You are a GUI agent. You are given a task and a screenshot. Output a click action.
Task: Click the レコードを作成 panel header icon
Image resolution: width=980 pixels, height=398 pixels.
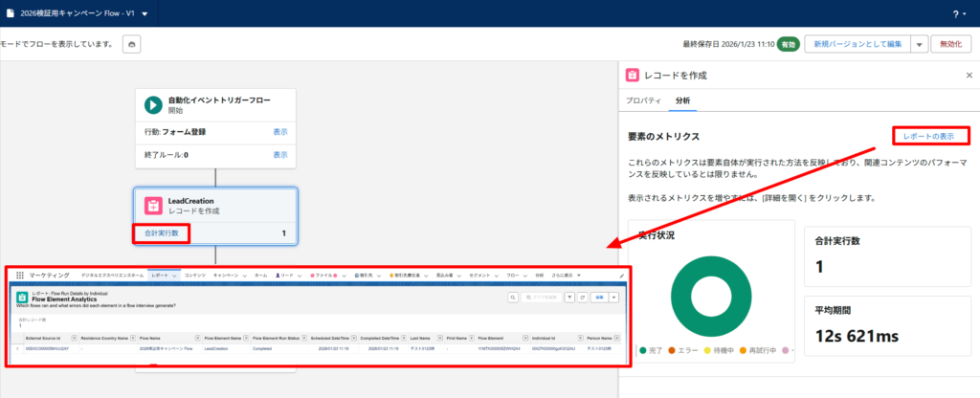pyautogui.click(x=632, y=76)
